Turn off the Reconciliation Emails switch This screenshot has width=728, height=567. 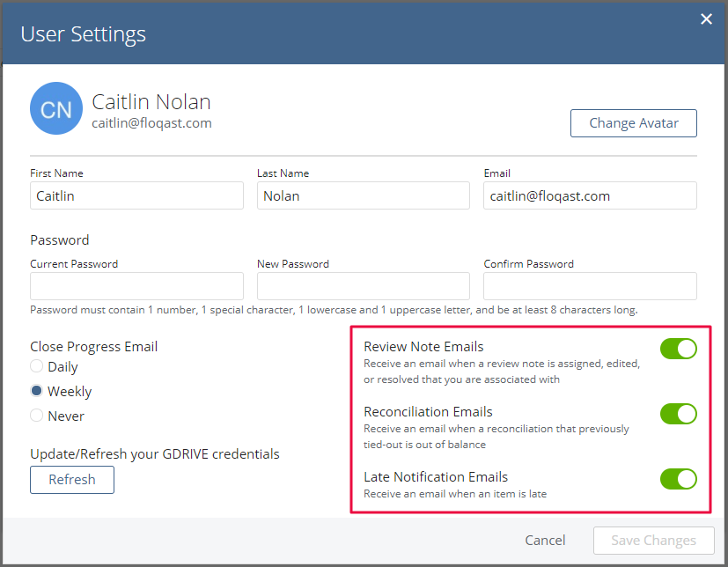pos(679,414)
